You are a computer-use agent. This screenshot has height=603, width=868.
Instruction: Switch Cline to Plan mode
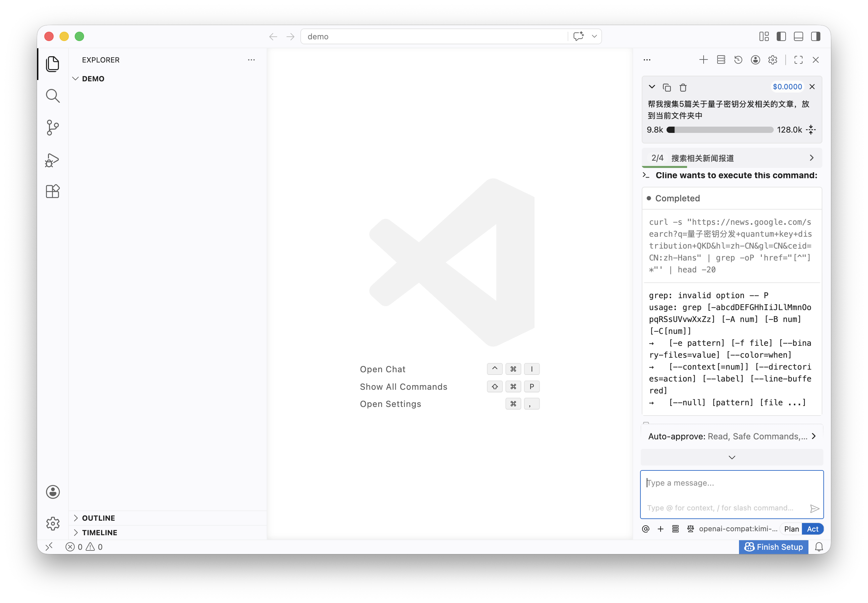click(x=791, y=529)
